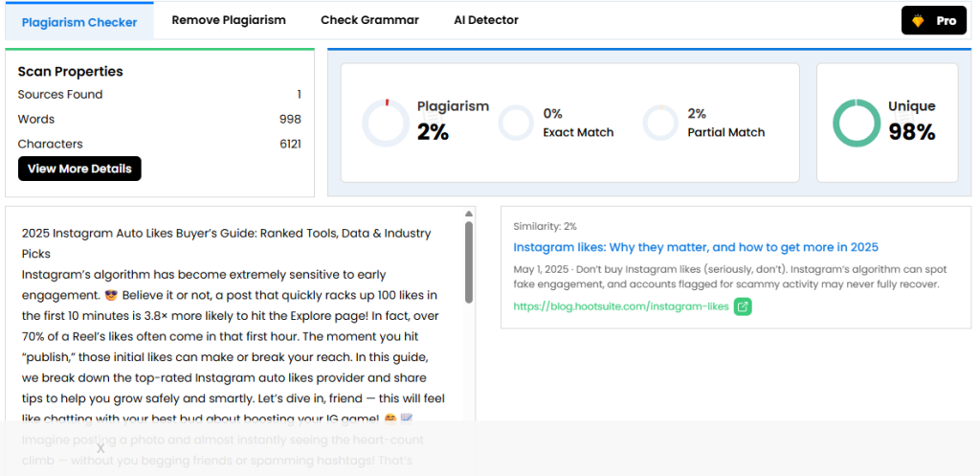Select the Sources Found row label
The width and height of the screenshot is (980, 476).
60,95
